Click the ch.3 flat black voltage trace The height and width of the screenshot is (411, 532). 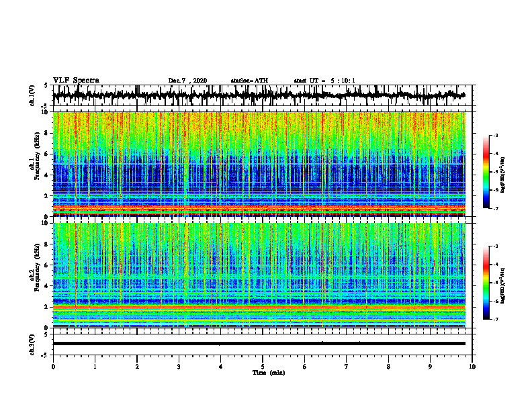259,344
